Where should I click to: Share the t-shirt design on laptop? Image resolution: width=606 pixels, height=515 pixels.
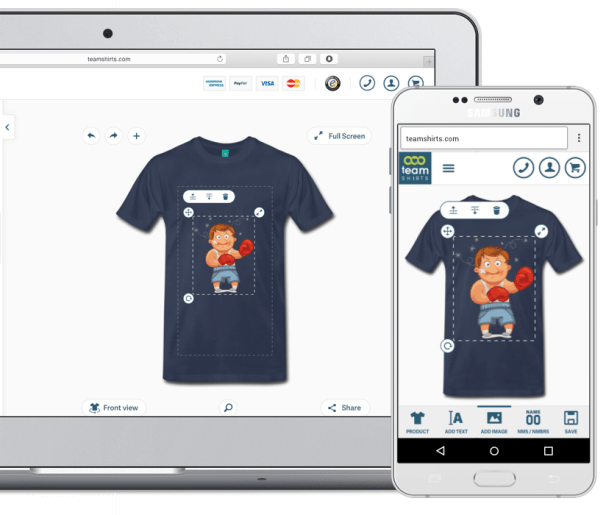tap(345, 408)
